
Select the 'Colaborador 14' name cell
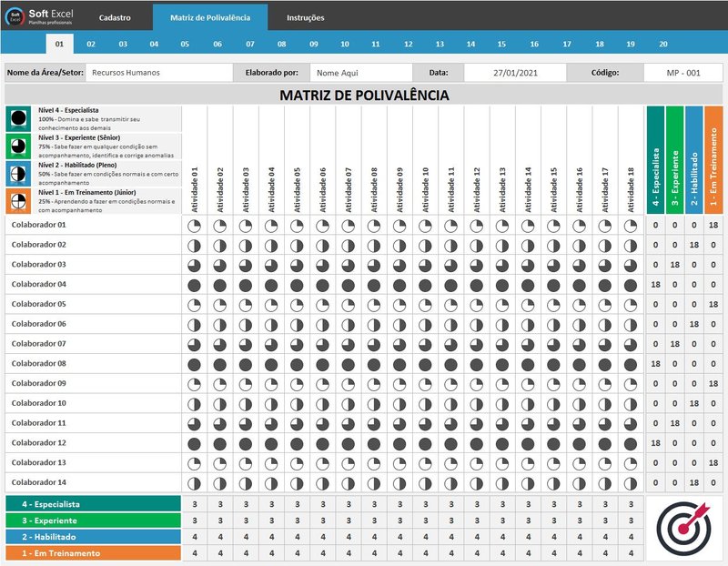tap(94, 482)
